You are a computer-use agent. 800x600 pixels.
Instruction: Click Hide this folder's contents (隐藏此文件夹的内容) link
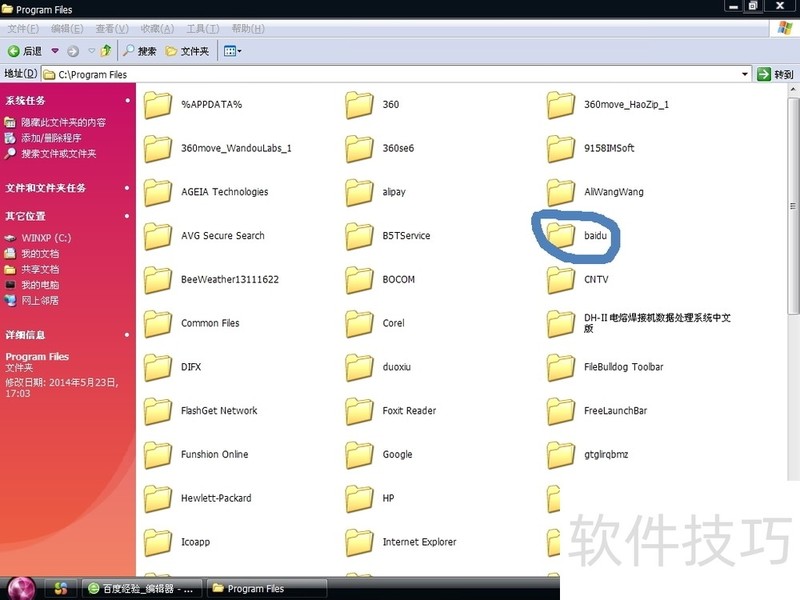click(x=63, y=122)
